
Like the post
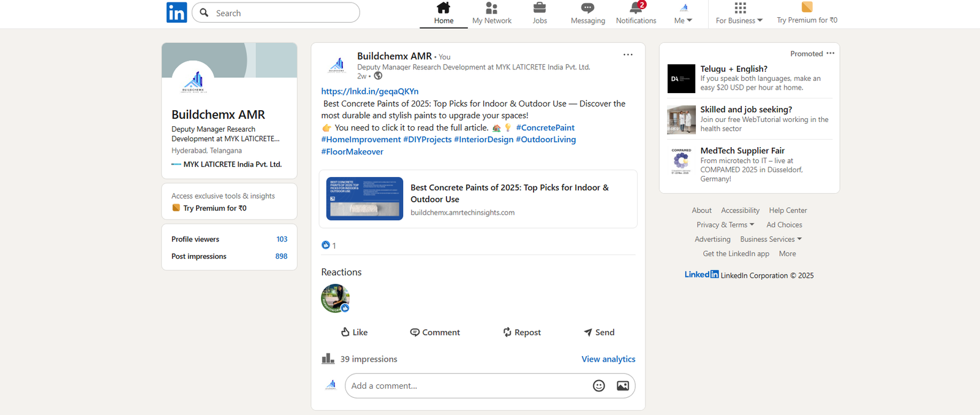pos(354,332)
